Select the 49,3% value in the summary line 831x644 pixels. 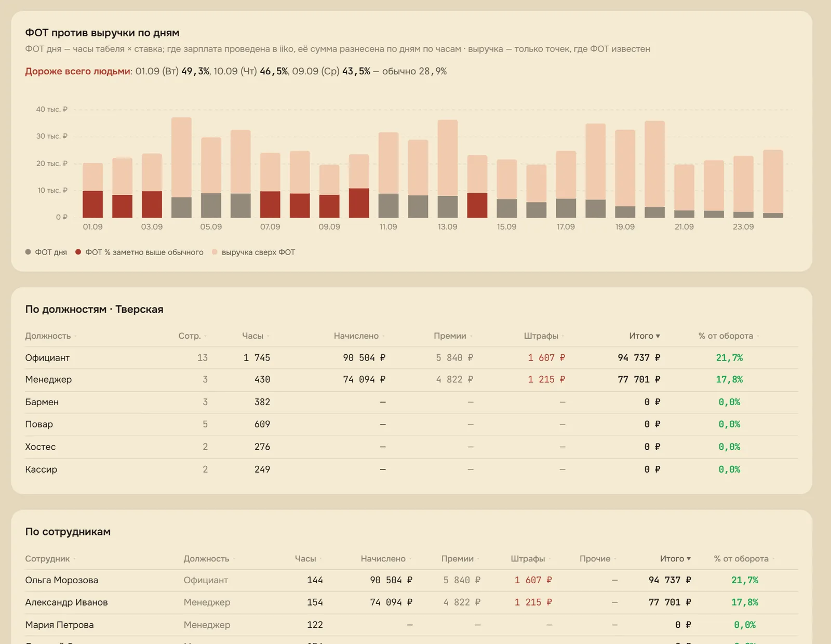(195, 71)
